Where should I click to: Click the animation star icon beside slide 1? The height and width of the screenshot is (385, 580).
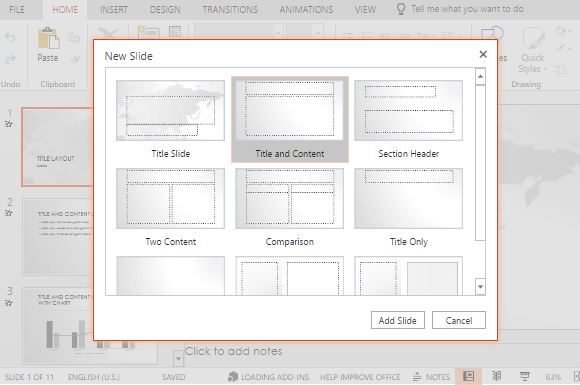(x=9, y=124)
